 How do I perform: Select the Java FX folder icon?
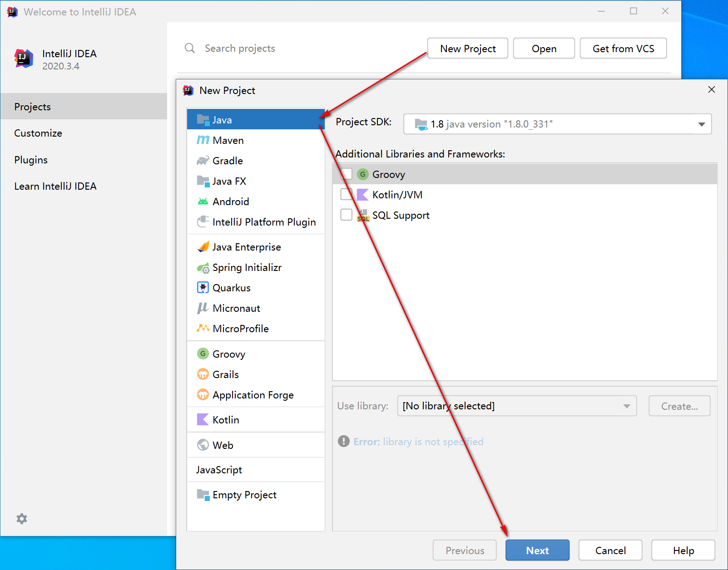tap(203, 181)
